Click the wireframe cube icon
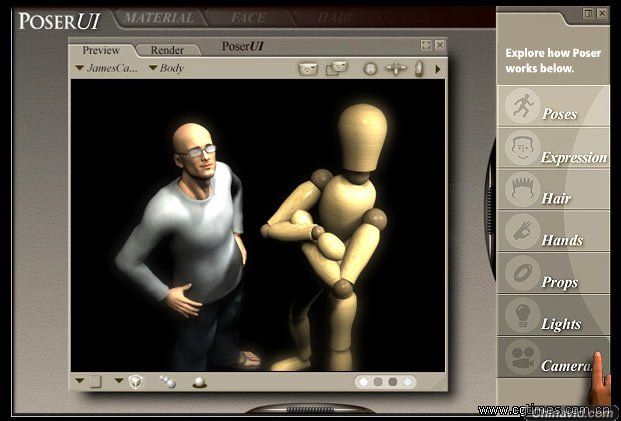Viewport: 621px width, 421px height. 136,382
